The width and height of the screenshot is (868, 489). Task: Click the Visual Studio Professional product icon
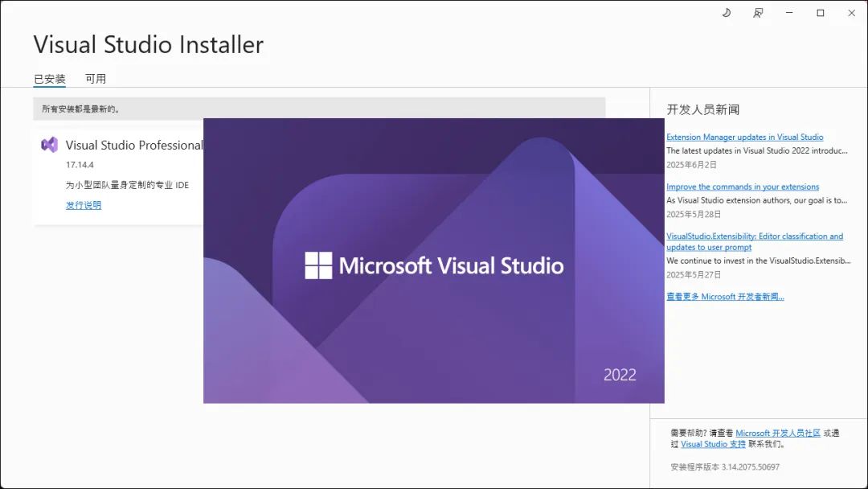click(49, 145)
